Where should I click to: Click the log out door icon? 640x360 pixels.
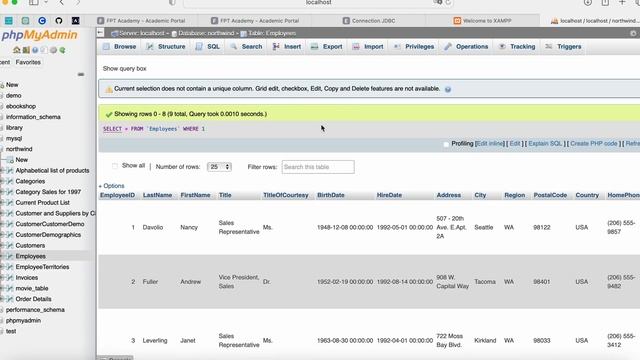[x=26, y=50]
